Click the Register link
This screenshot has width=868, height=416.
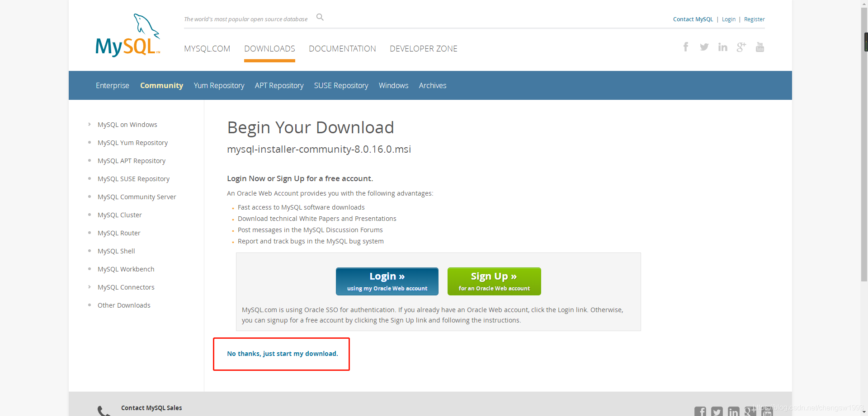pos(755,19)
